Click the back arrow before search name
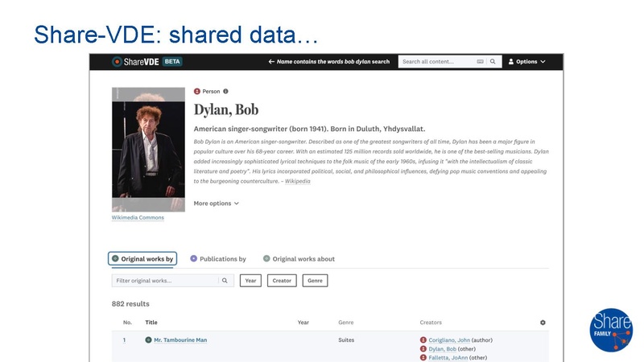 (271, 62)
